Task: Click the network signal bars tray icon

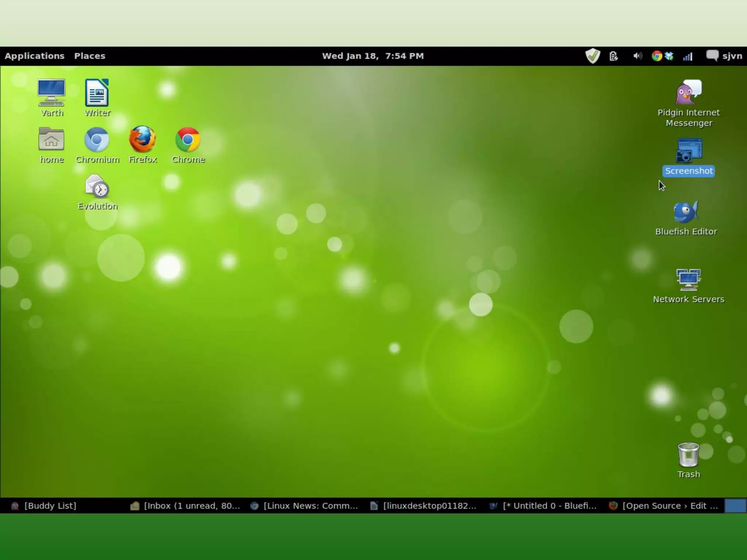Action: (688, 57)
